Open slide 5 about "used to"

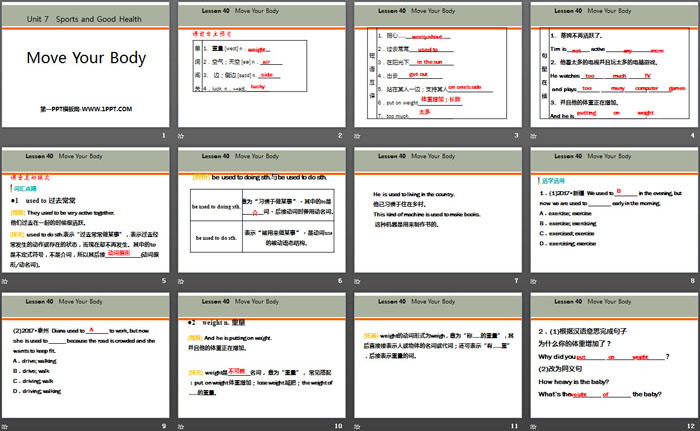pyautogui.click(x=87, y=210)
